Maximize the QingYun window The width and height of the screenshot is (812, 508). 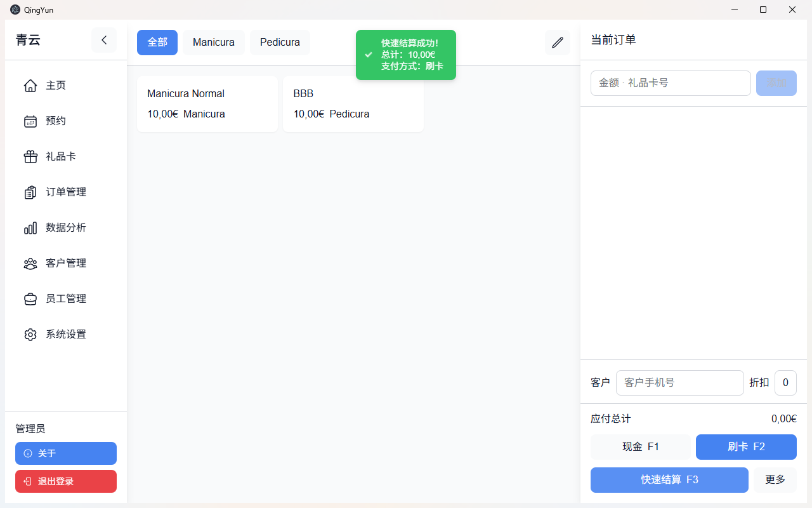click(763, 10)
